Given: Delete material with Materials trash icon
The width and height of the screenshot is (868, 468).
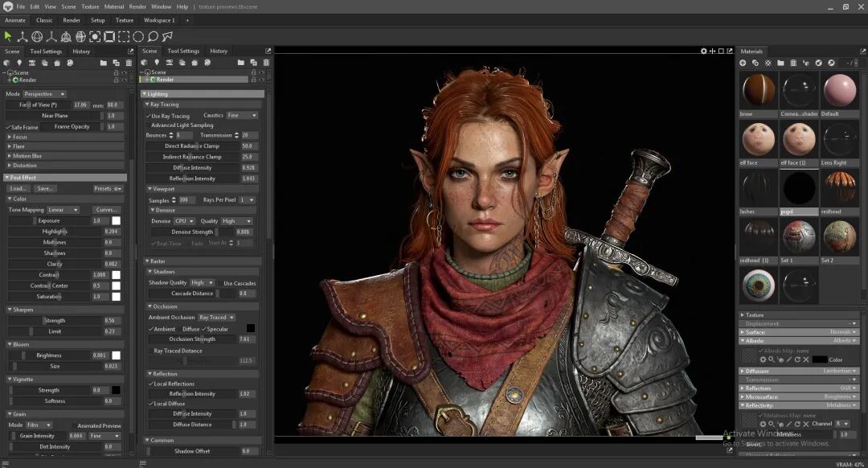Looking at the screenshot, I should 793,64.
